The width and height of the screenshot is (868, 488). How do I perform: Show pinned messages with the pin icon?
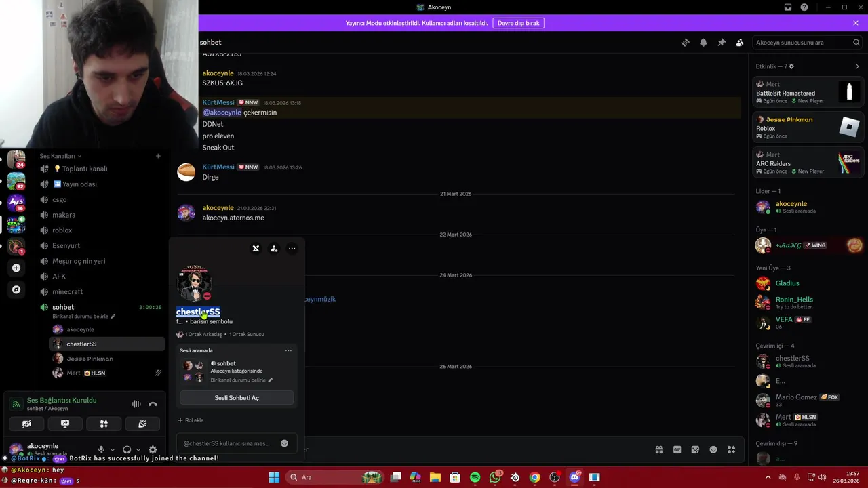722,42
